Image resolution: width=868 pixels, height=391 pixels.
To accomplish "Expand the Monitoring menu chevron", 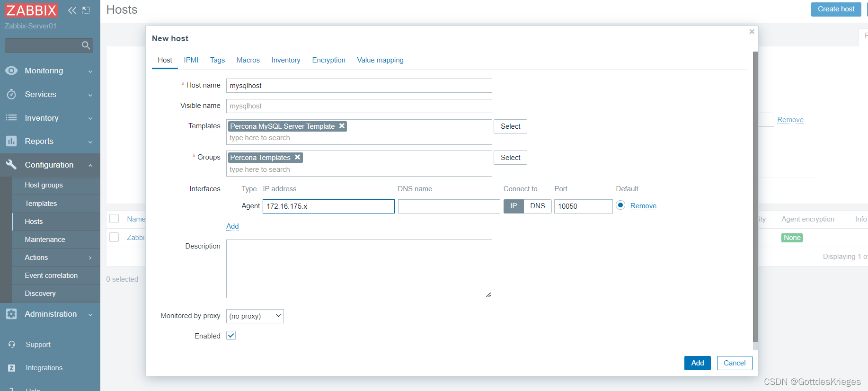I will [x=90, y=71].
